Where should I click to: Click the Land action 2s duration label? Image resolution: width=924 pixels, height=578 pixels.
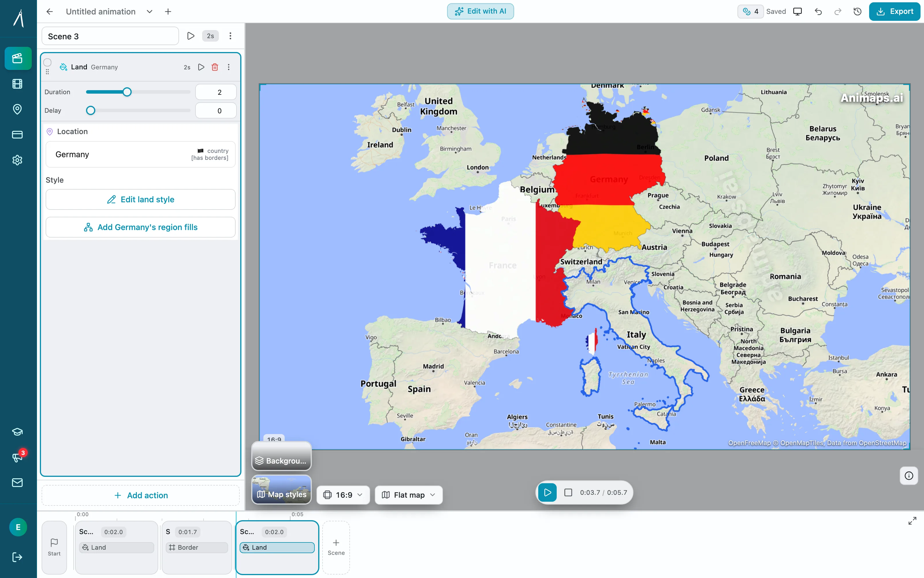[x=187, y=67]
